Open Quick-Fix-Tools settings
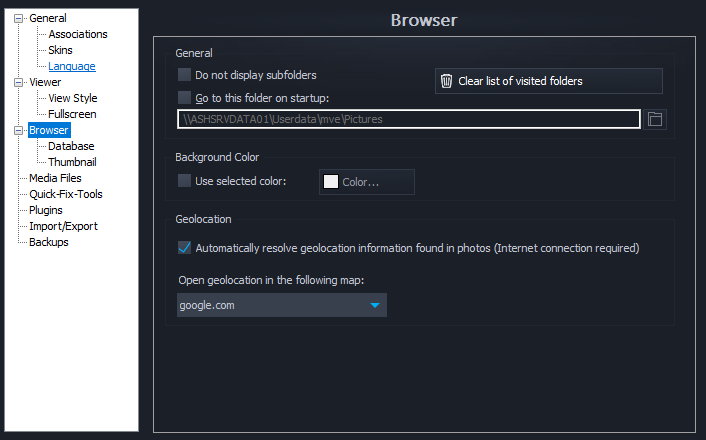 pos(65,194)
